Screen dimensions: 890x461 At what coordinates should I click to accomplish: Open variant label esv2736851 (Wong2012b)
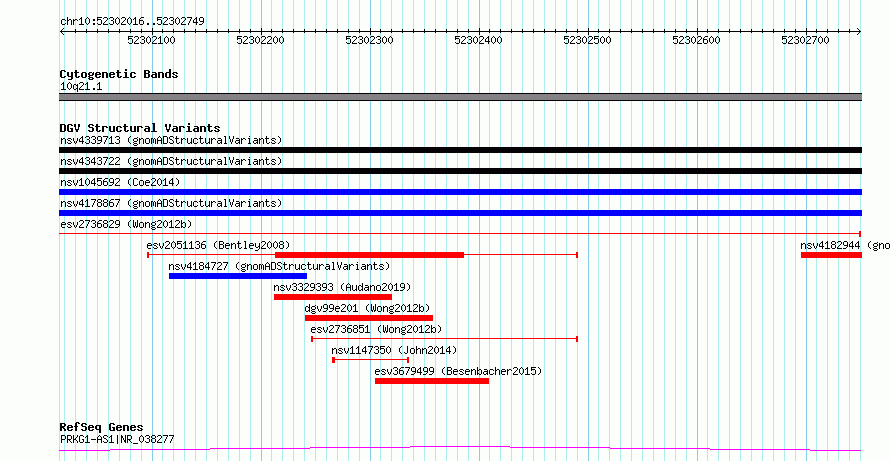coord(376,329)
